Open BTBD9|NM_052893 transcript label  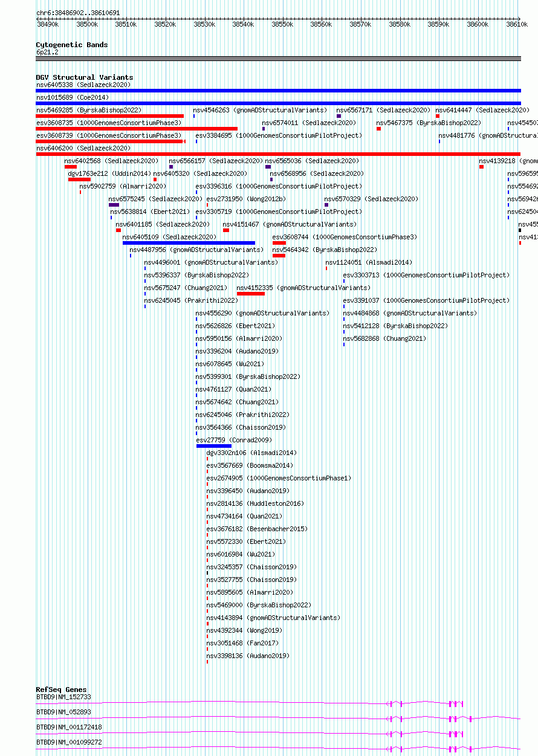tap(63, 712)
